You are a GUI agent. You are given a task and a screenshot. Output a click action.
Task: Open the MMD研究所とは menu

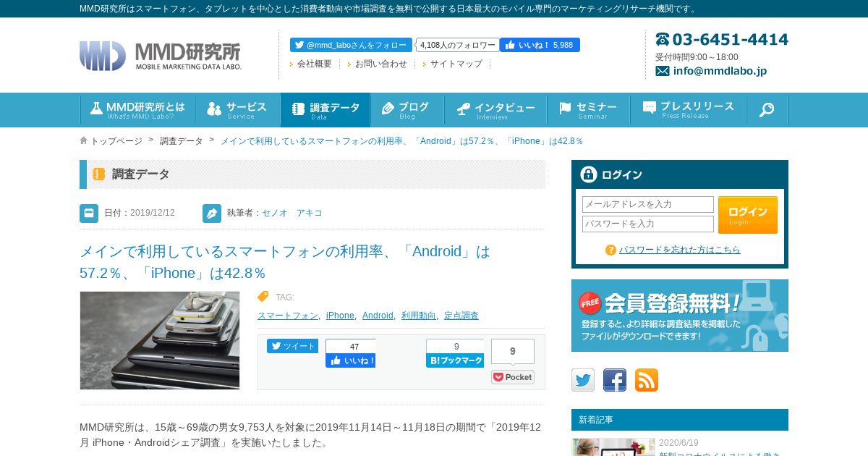[137, 110]
